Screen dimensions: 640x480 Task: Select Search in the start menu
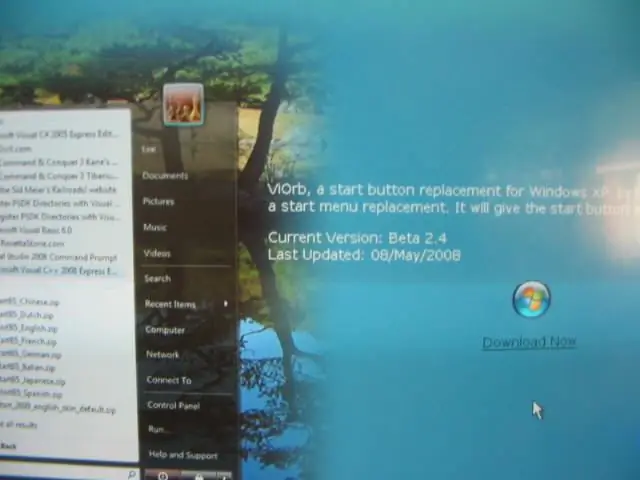[x=157, y=279]
